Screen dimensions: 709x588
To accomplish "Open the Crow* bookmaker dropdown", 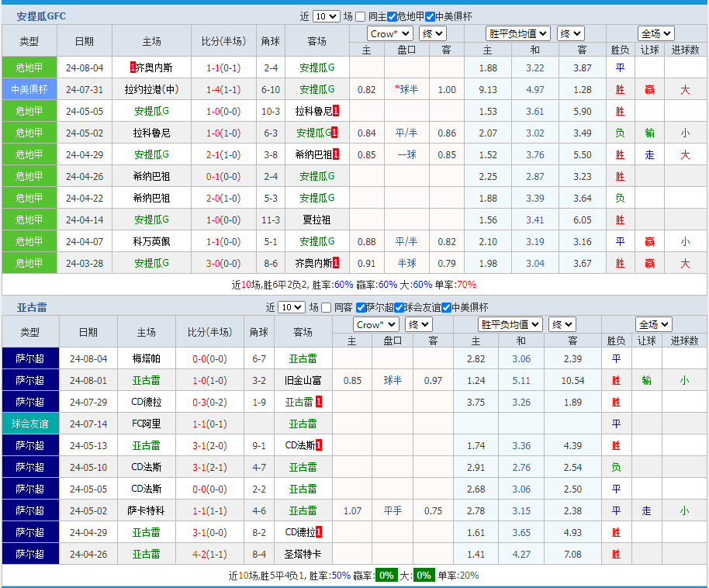I will coord(389,33).
